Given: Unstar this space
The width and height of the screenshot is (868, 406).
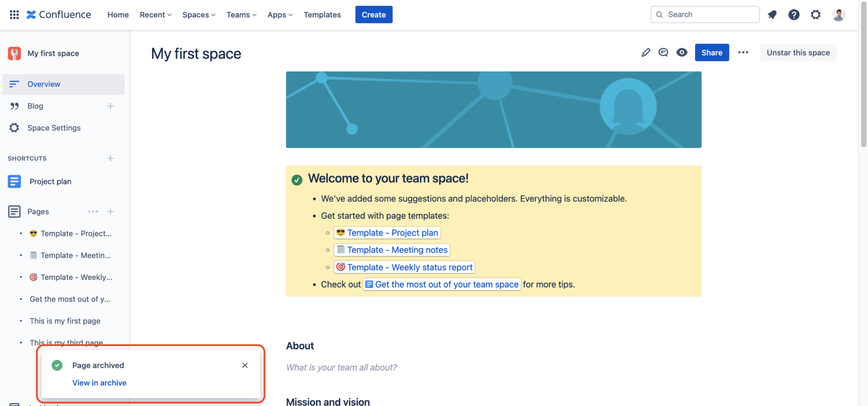Looking at the screenshot, I should [x=798, y=52].
